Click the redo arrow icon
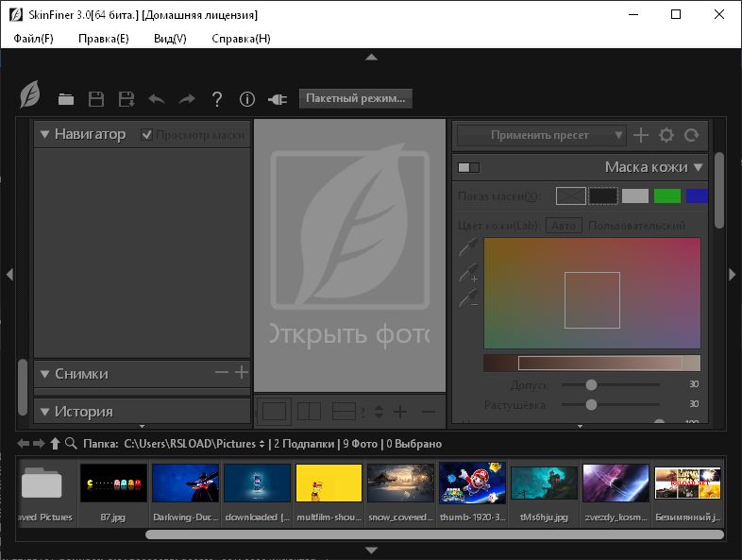The image size is (742, 560). coord(187,99)
